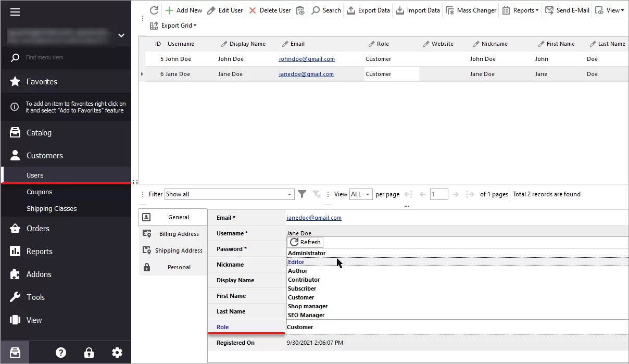This screenshot has width=629, height=364.
Task: Open settings via the gear icon
Action: (x=117, y=353)
